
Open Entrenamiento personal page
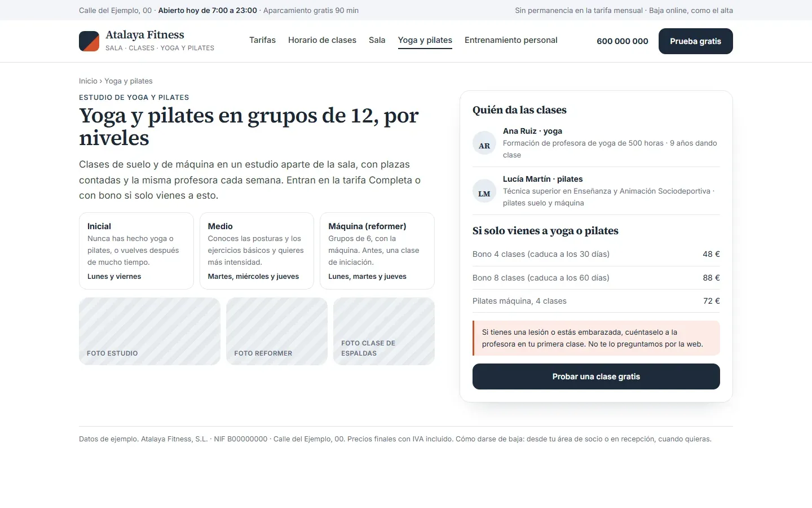(511, 40)
